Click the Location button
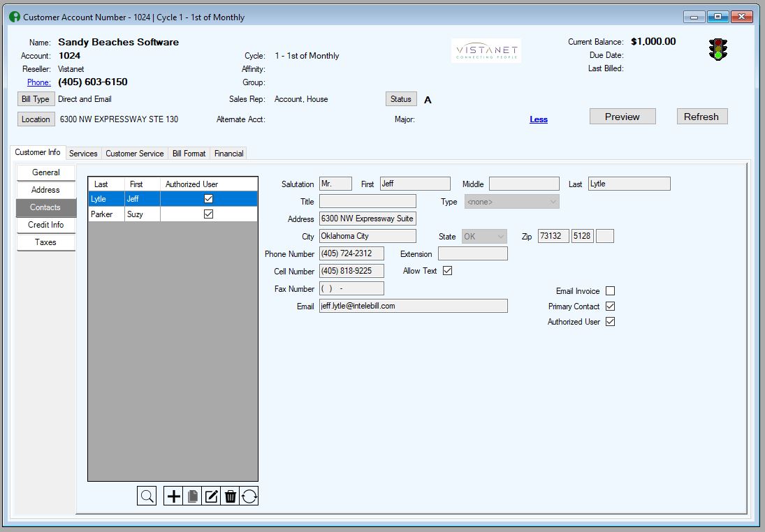Viewport: 765px width, 532px height. [36, 119]
